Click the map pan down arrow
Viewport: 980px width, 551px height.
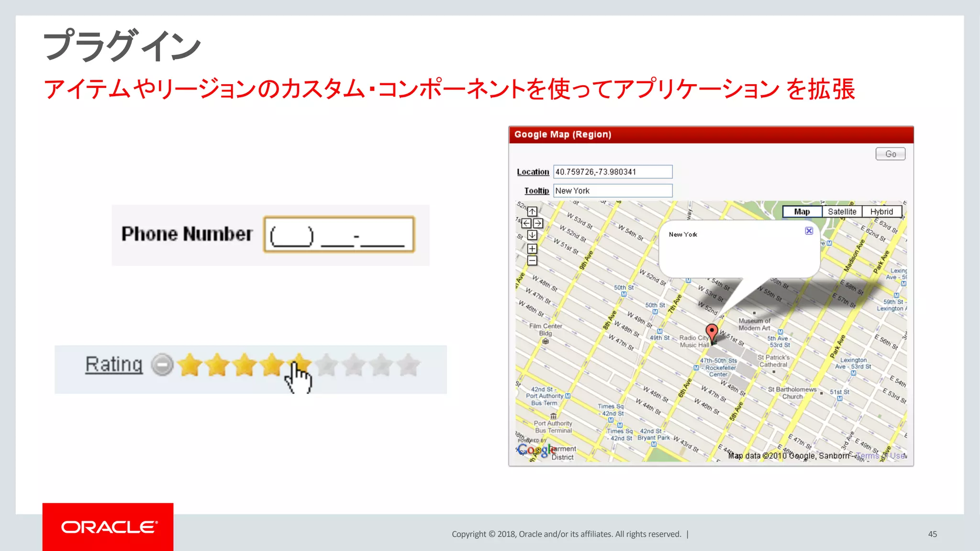(532, 235)
